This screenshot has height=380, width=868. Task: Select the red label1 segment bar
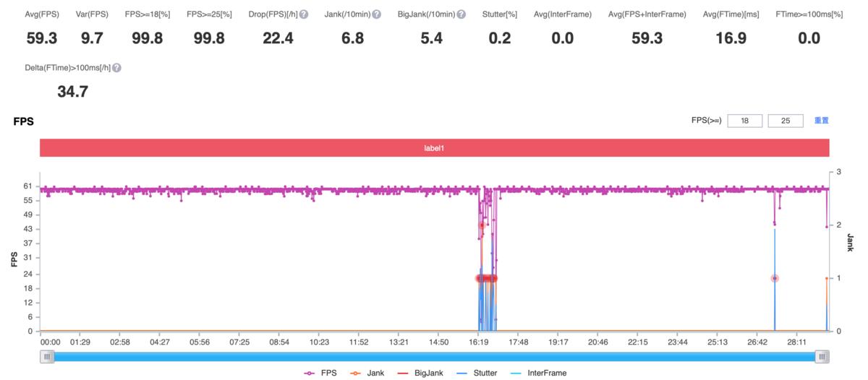click(434, 147)
